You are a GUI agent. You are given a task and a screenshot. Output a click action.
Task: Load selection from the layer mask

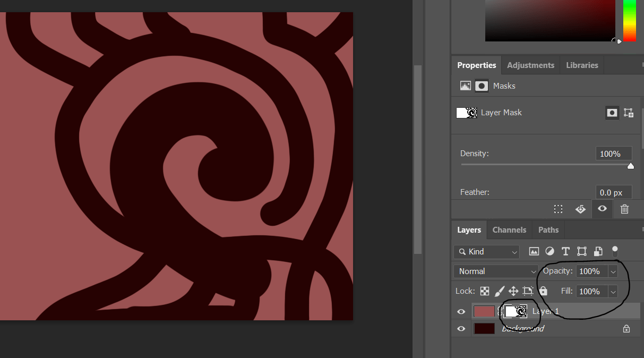[558, 209]
